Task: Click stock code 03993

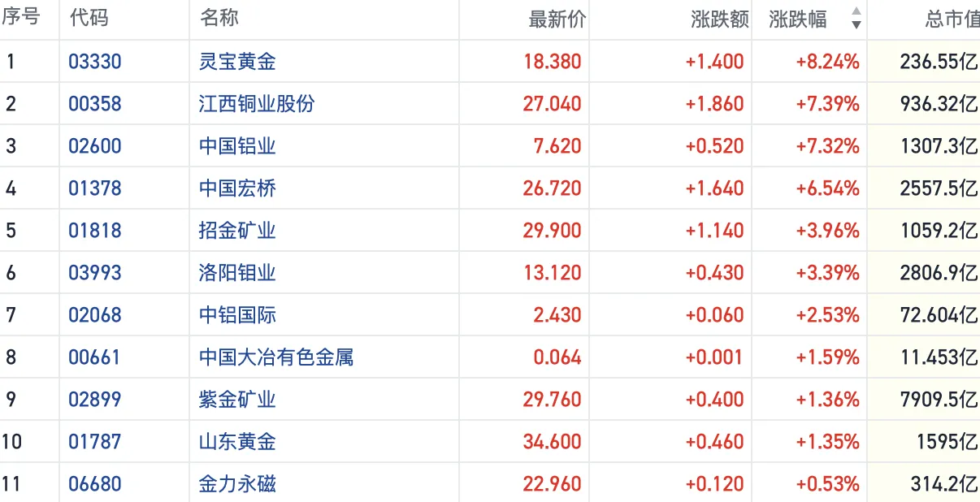Action: (94, 273)
